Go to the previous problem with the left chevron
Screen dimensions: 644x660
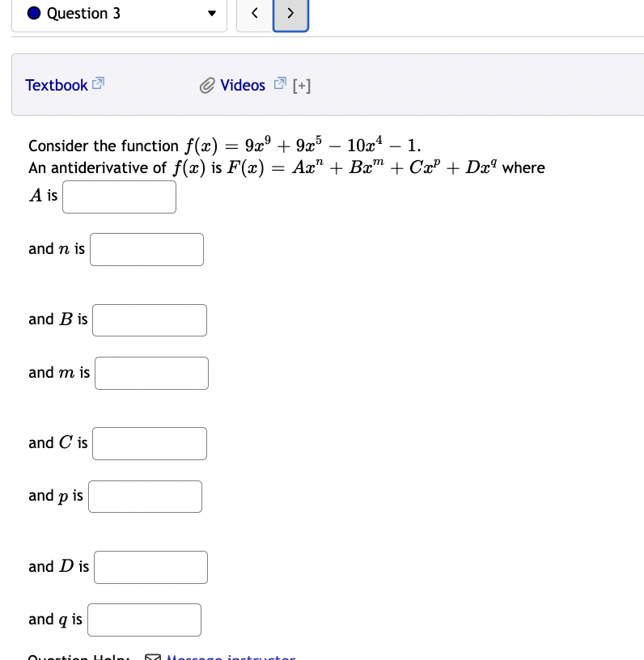[255, 13]
